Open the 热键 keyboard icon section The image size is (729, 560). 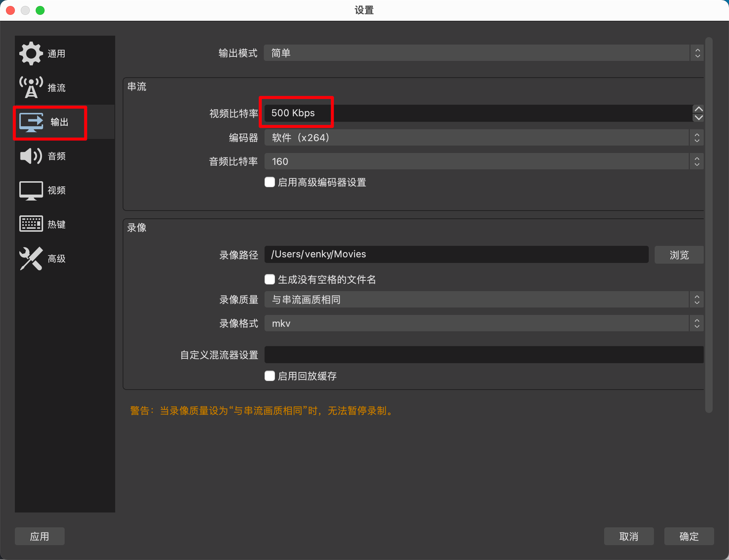[31, 224]
